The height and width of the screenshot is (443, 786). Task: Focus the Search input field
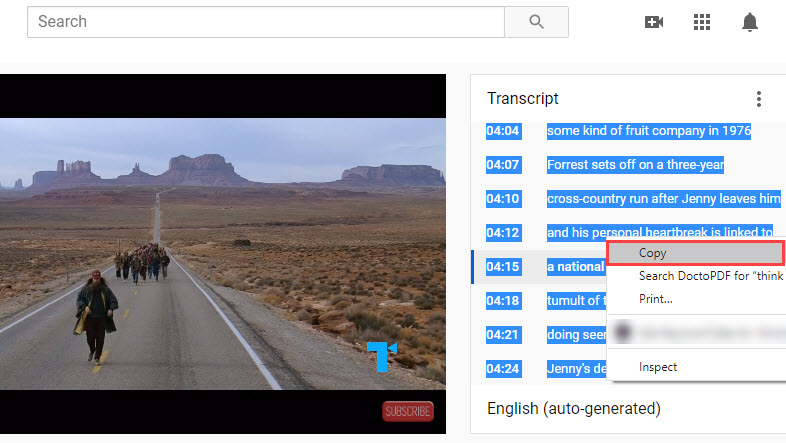tap(266, 22)
